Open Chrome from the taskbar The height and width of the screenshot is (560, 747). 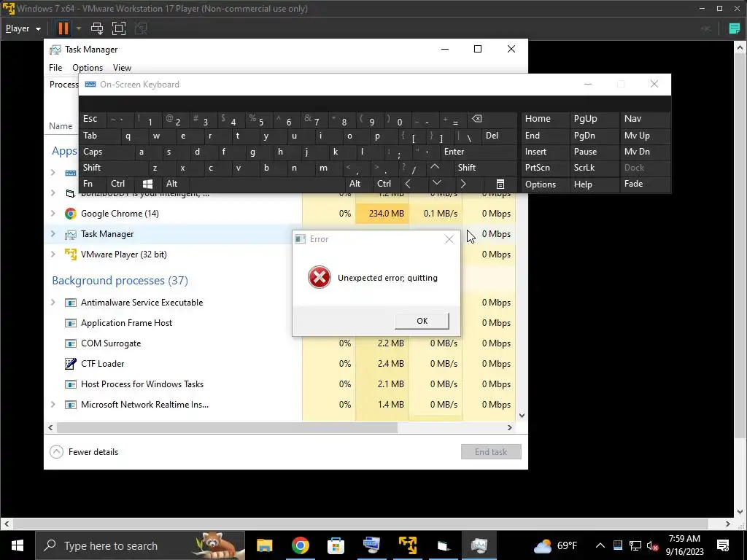tap(300, 545)
